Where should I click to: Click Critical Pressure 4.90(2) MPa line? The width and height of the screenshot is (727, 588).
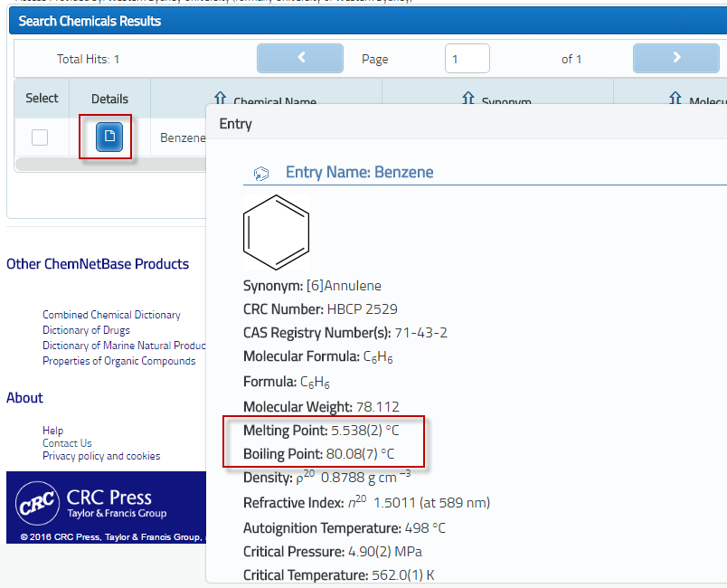tap(333, 552)
